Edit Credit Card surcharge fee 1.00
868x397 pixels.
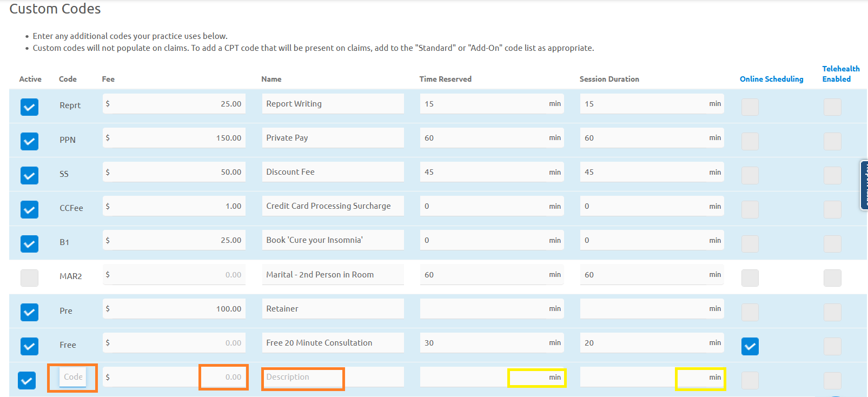coord(174,206)
